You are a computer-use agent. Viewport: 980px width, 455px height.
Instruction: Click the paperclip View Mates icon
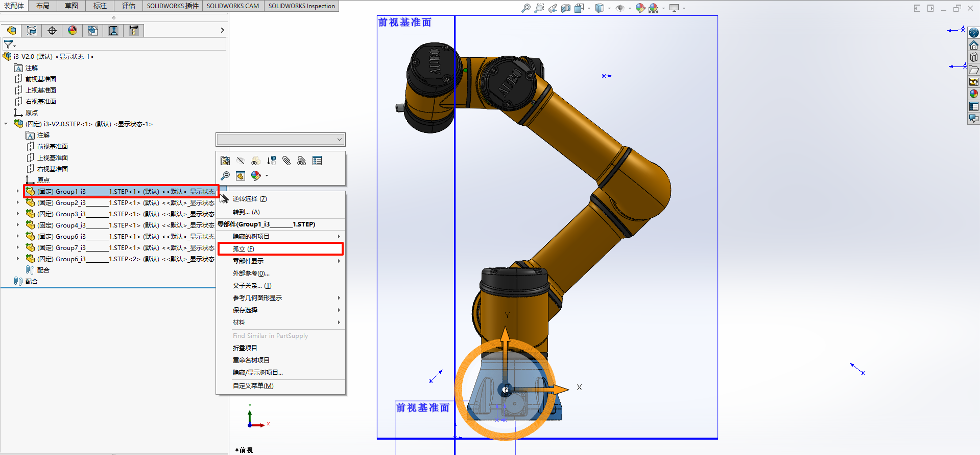pyautogui.click(x=302, y=161)
